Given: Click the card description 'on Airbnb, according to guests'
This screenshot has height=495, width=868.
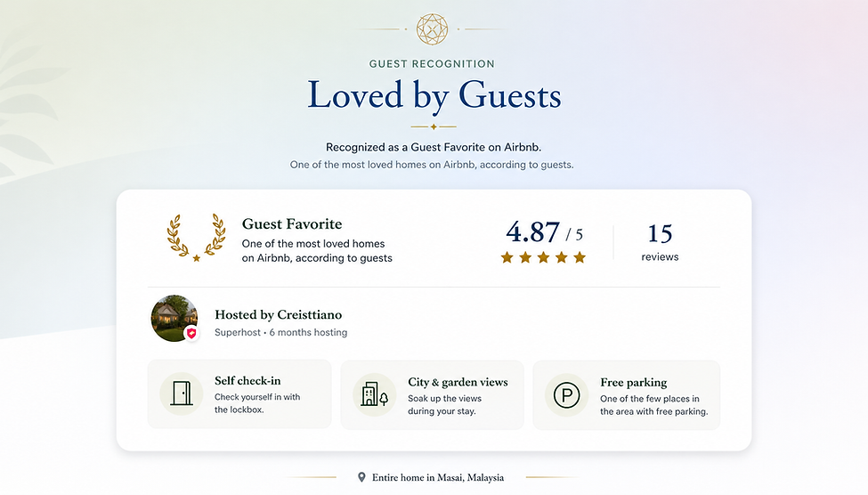Looking at the screenshot, I should click(x=317, y=258).
